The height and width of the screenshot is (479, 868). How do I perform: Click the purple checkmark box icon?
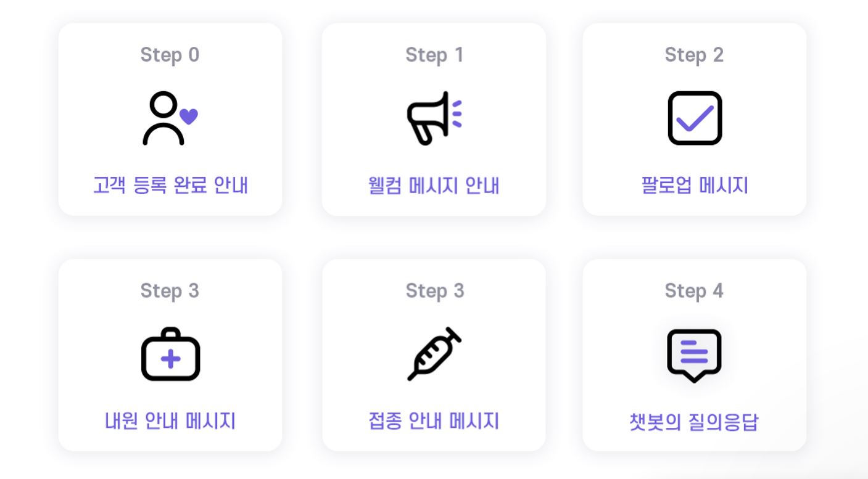click(695, 118)
